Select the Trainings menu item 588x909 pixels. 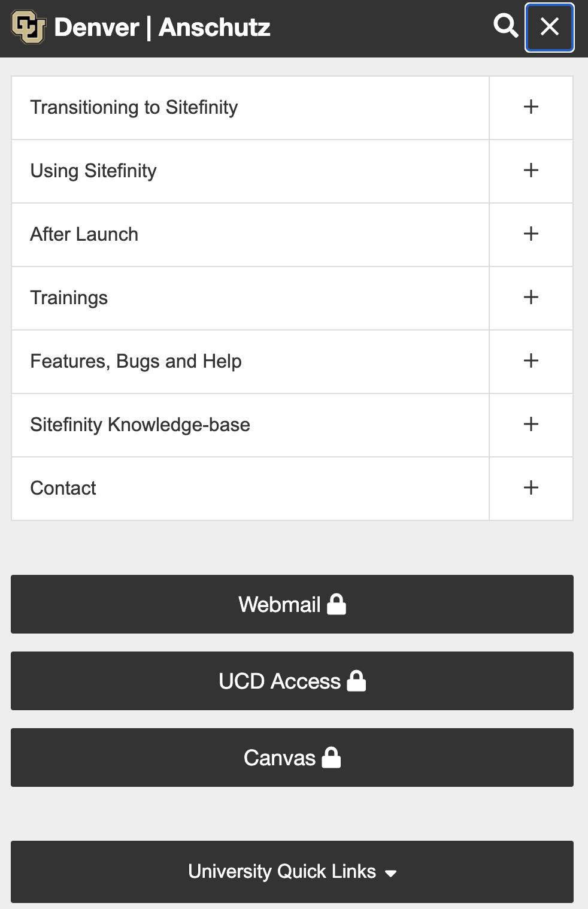point(69,298)
